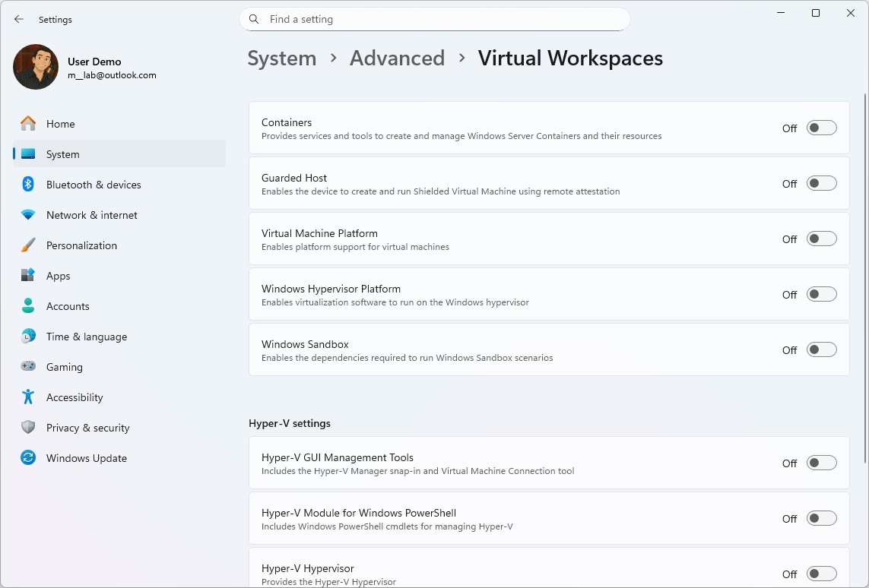Open the Gaming settings section
The width and height of the screenshot is (869, 588).
tap(64, 366)
